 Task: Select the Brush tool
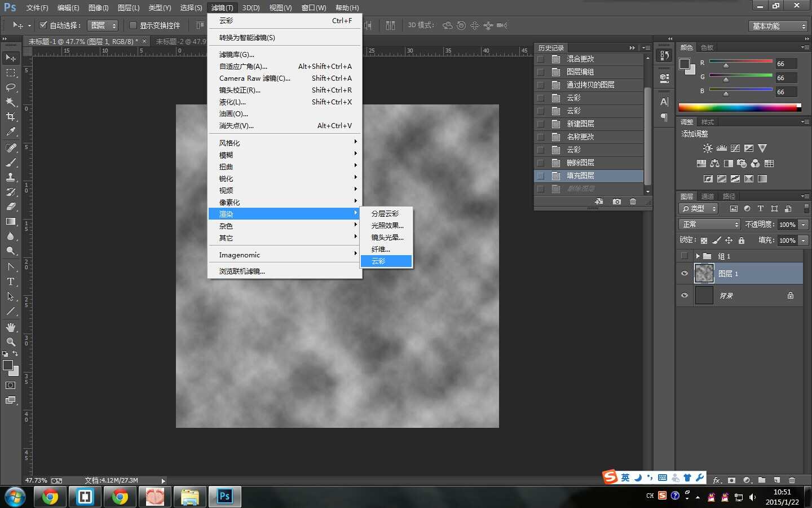tap(11, 163)
